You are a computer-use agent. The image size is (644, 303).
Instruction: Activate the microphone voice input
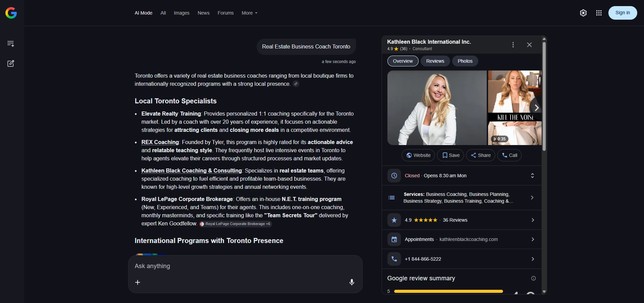[x=352, y=282]
